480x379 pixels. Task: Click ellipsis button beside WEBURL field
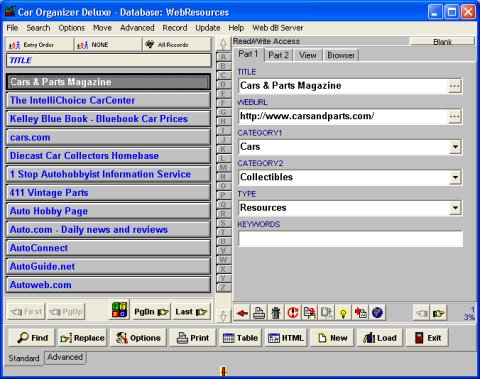pos(455,117)
